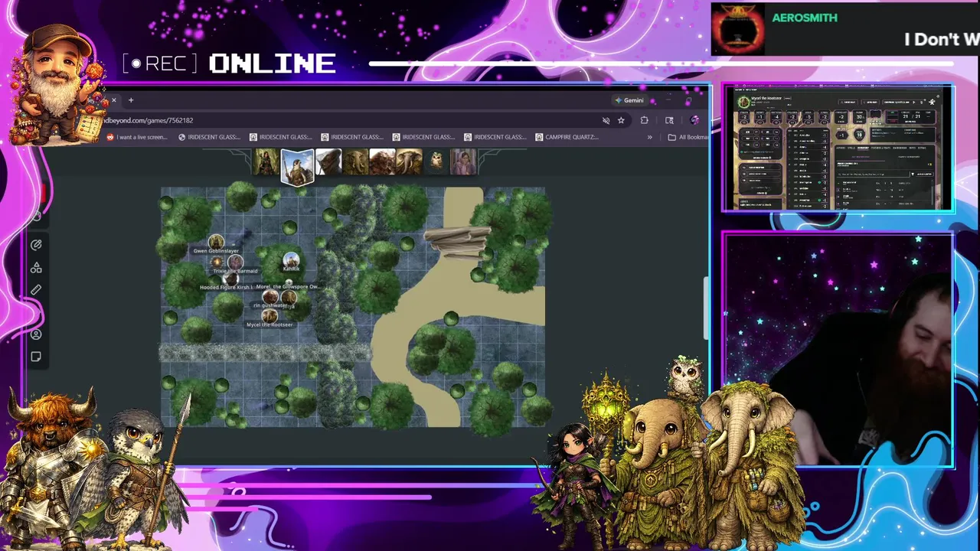980x551 pixels.
Task: Click the media control icon in toolbar
Action: [669, 120]
